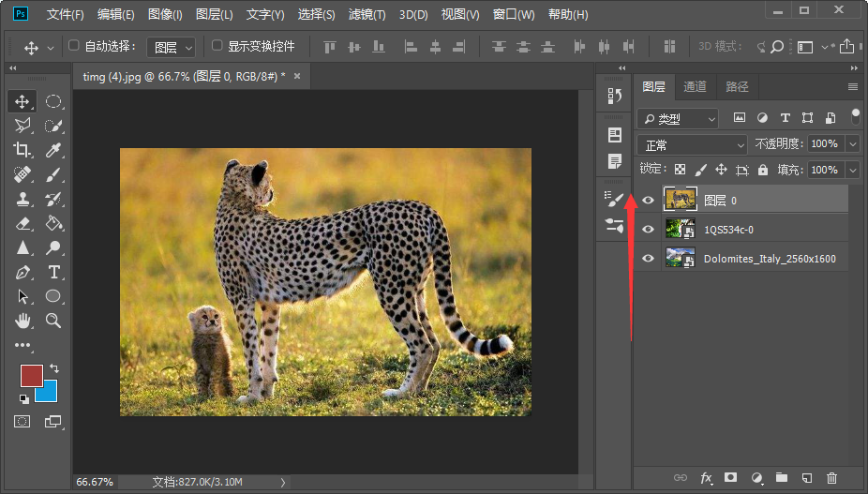Select the Healing Brush tool

(22, 174)
